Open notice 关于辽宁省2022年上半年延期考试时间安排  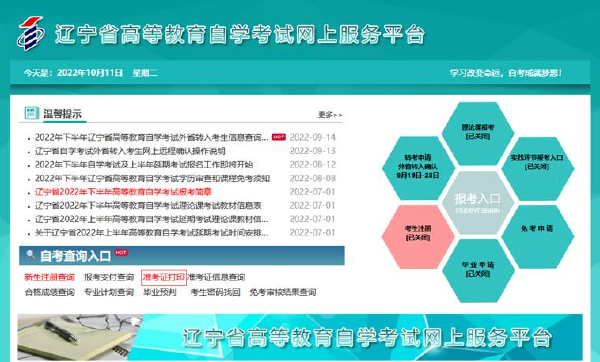coord(152,233)
